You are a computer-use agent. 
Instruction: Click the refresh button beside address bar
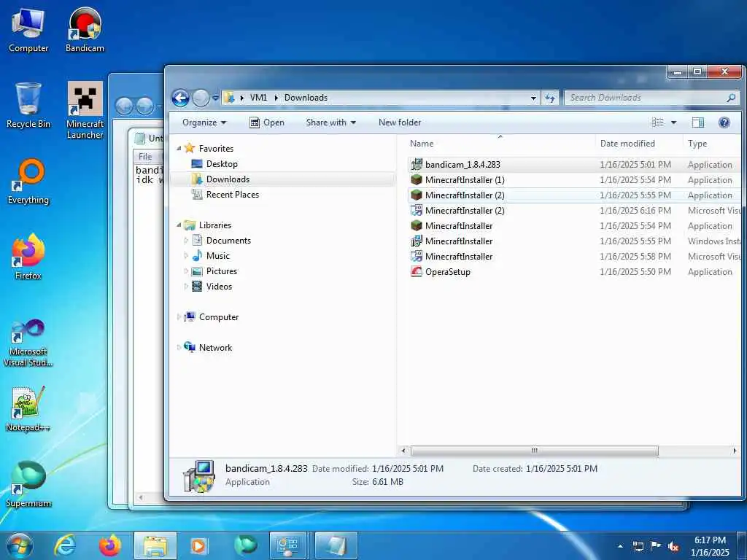550,98
